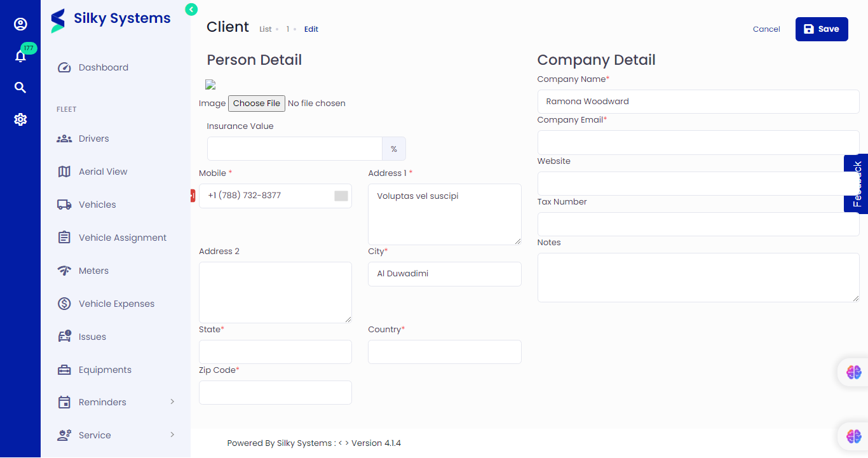Click Choose File for image upload
The width and height of the screenshot is (868, 458).
coord(256,104)
